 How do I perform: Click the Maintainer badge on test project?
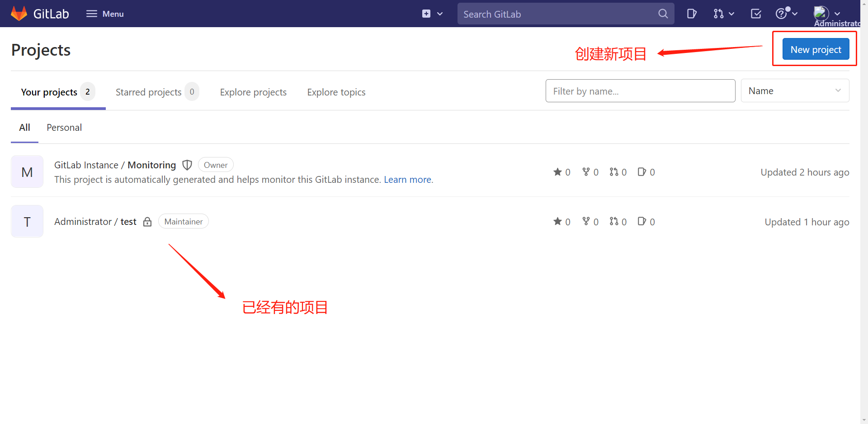point(183,221)
